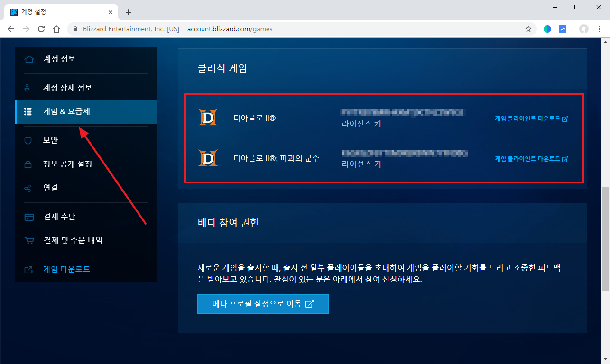The height and width of the screenshot is (364, 610).
Task: Click the blue-green circle extension icon
Action: (x=547, y=29)
